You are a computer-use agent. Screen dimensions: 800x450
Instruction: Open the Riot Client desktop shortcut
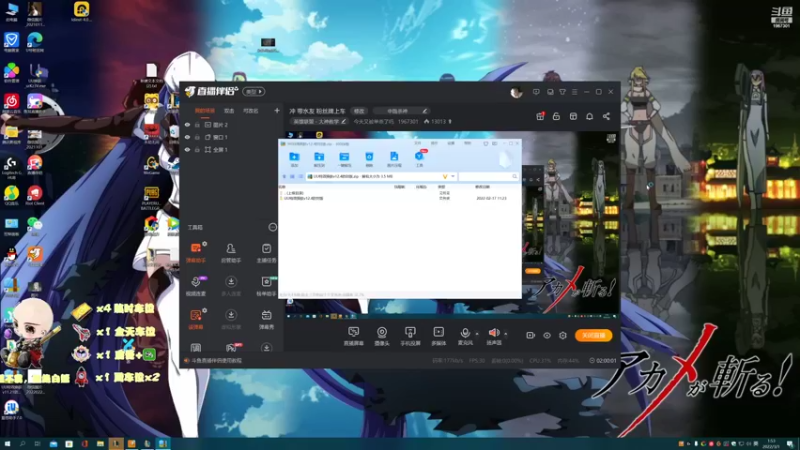tap(35, 195)
